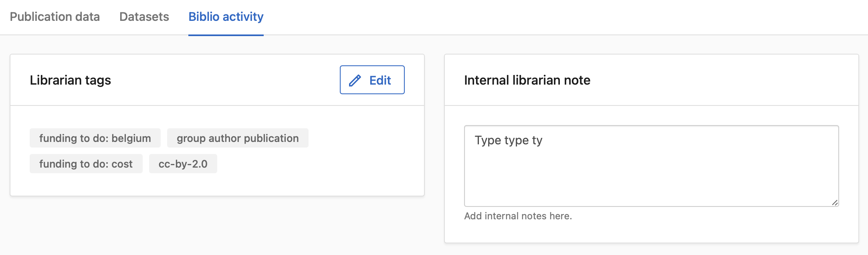The width and height of the screenshot is (868, 255).
Task: Click the divider under Librarian tags header
Action: [x=216, y=105]
